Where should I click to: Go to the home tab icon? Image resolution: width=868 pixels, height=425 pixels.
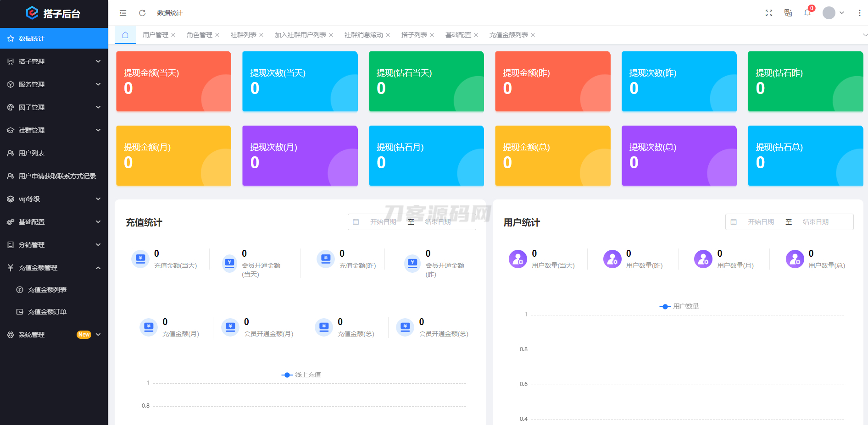[125, 35]
